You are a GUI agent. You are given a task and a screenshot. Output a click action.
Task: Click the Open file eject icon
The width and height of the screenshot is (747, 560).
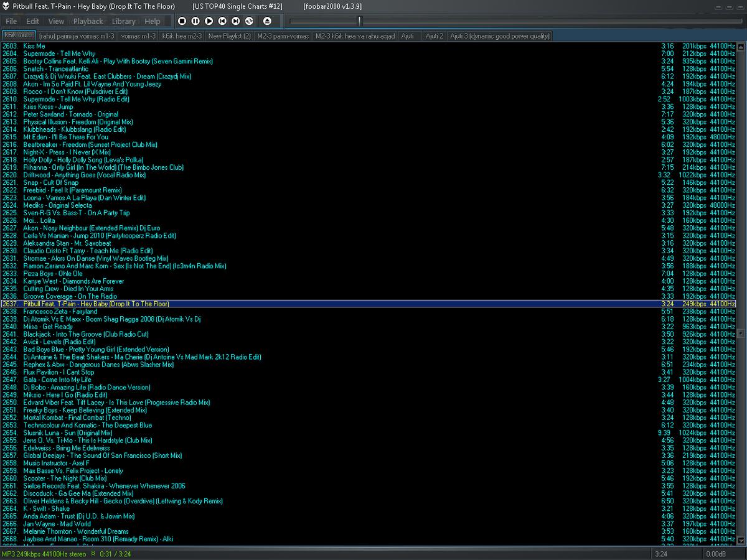point(268,21)
